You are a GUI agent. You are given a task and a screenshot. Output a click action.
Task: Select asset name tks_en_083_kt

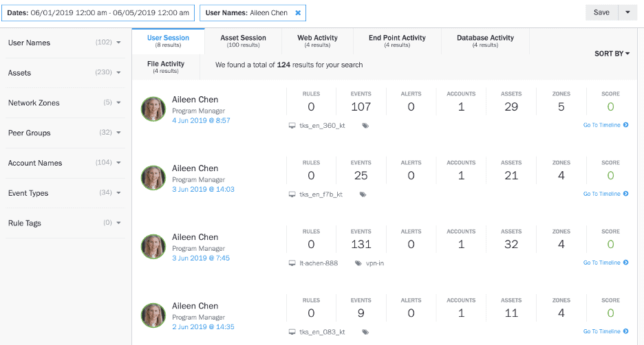coord(322,332)
